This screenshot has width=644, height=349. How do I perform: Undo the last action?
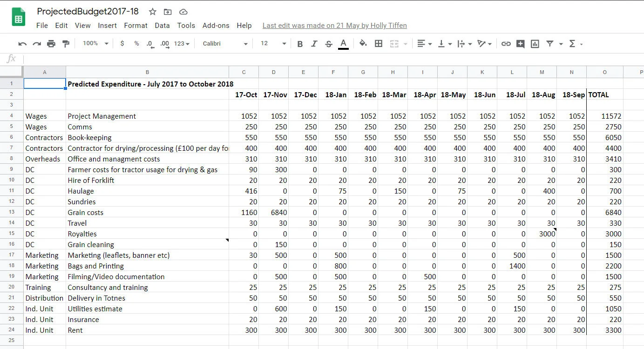(22, 44)
